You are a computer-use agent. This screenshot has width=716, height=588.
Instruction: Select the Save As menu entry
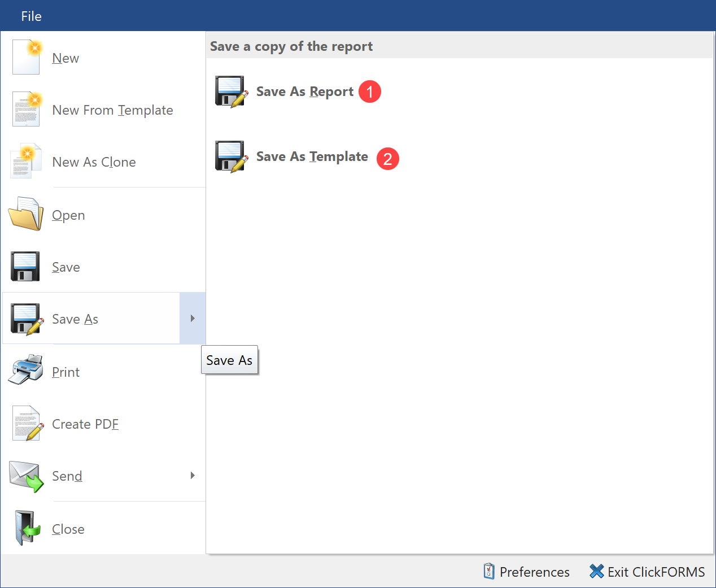75,319
